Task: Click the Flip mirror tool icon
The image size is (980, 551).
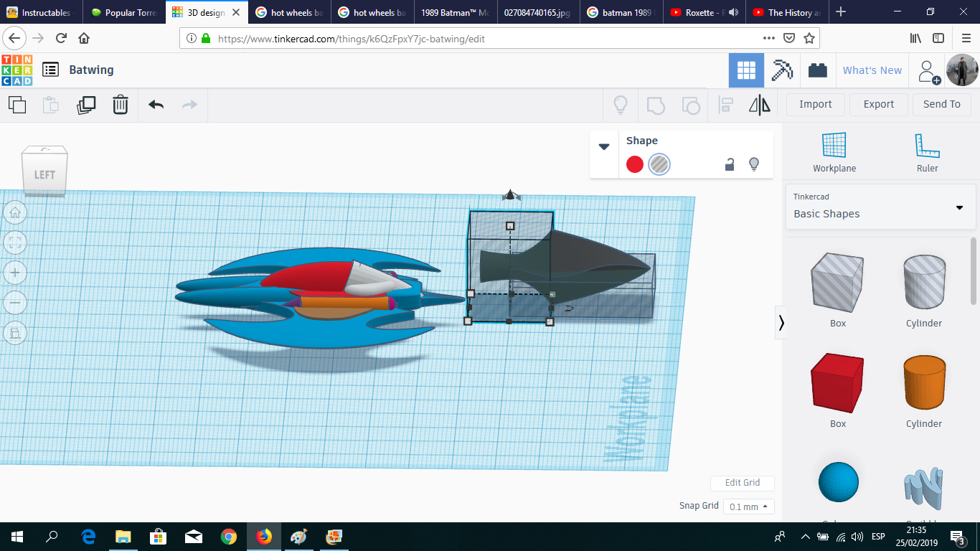Action: (760, 105)
